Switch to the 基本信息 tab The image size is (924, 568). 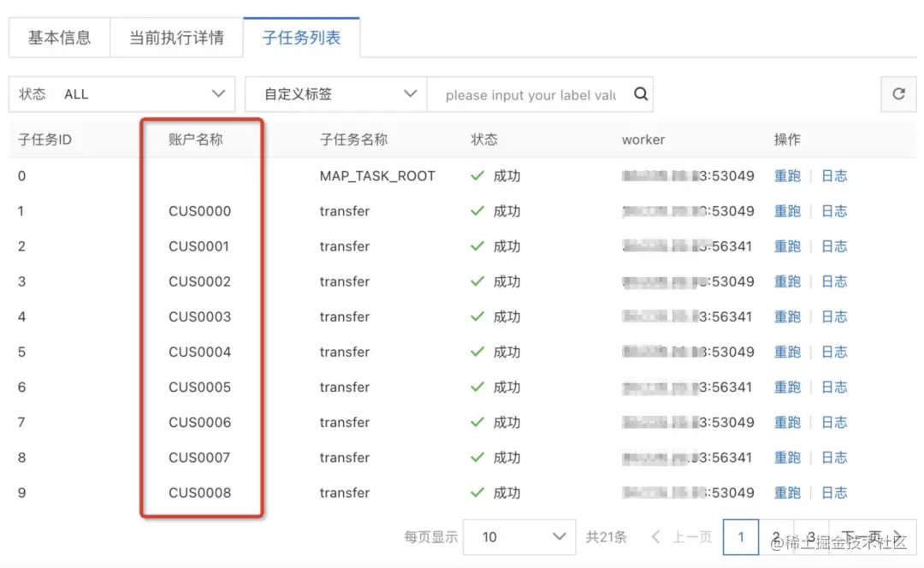pos(60,38)
